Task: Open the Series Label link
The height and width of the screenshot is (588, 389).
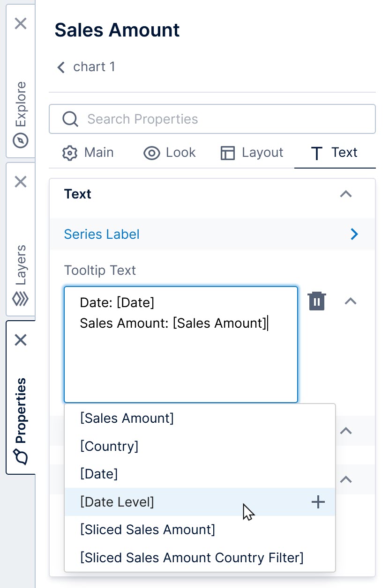Action: pos(101,234)
